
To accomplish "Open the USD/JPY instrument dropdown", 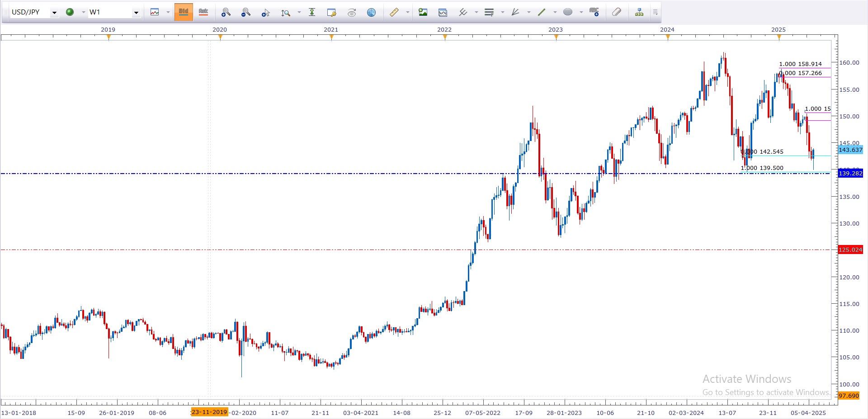I will pos(54,13).
